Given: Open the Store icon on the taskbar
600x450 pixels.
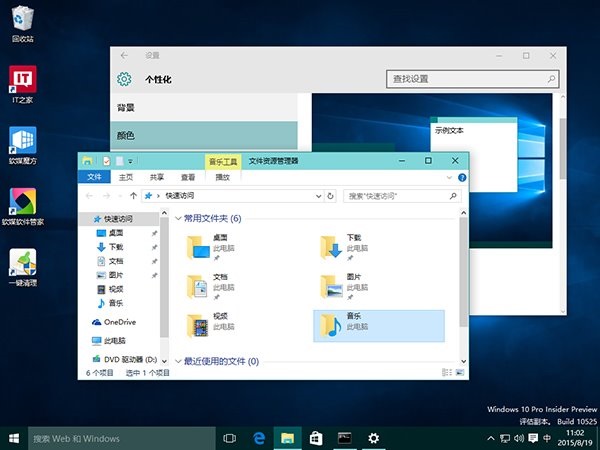Looking at the screenshot, I should tap(315, 438).
